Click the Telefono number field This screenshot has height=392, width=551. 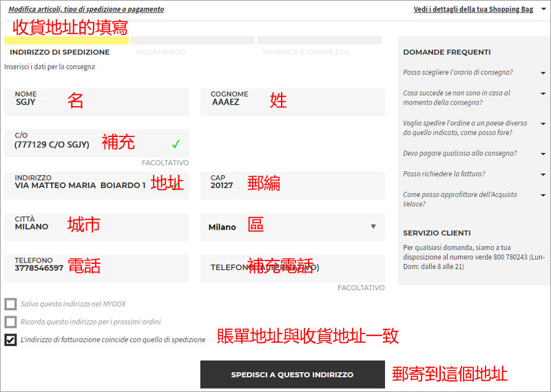(x=96, y=268)
